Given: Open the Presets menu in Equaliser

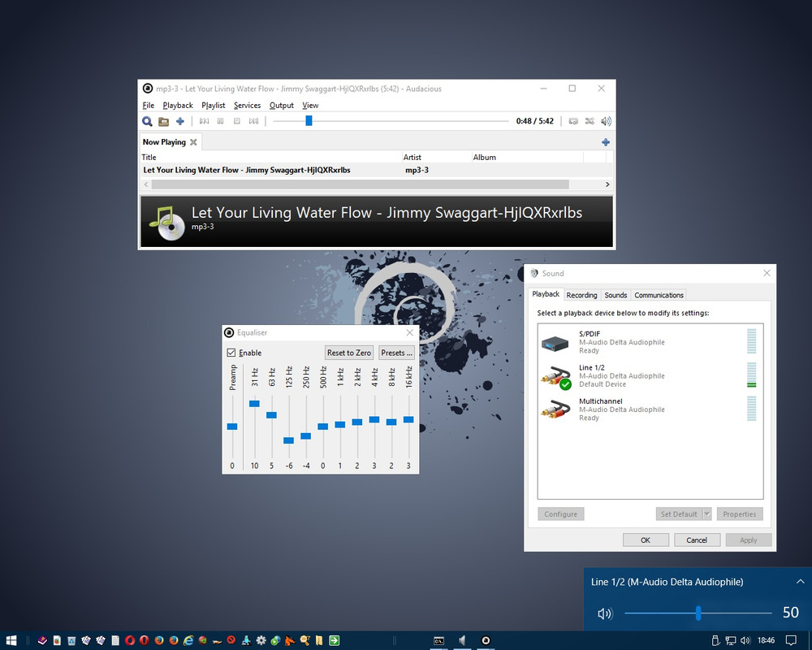Looking at the screenshot, I should (397, 353).
